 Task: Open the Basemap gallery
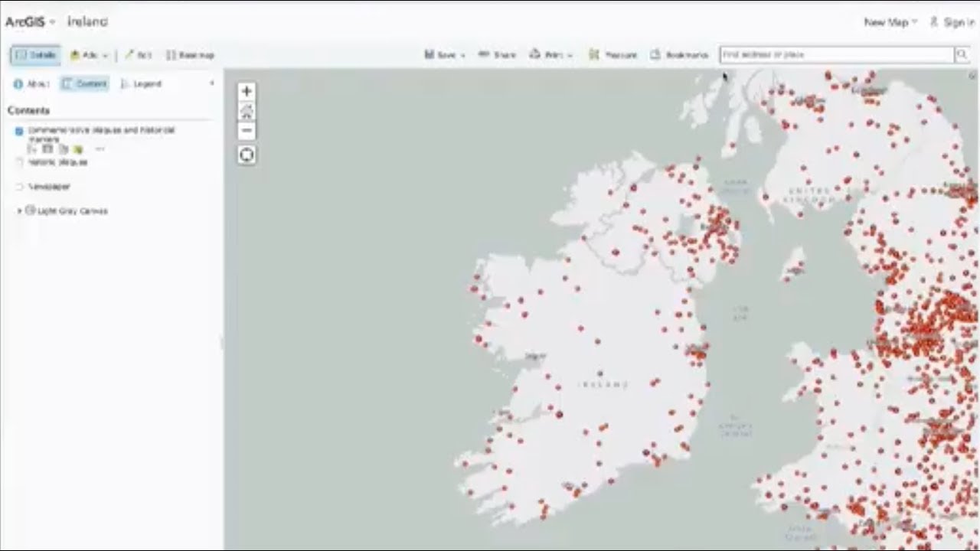(x=191, y=55)
